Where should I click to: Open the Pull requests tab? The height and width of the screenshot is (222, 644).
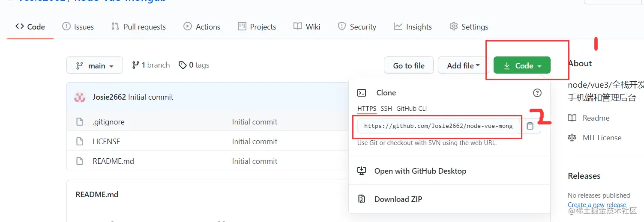pyautogui.click(x=138, y=27)
